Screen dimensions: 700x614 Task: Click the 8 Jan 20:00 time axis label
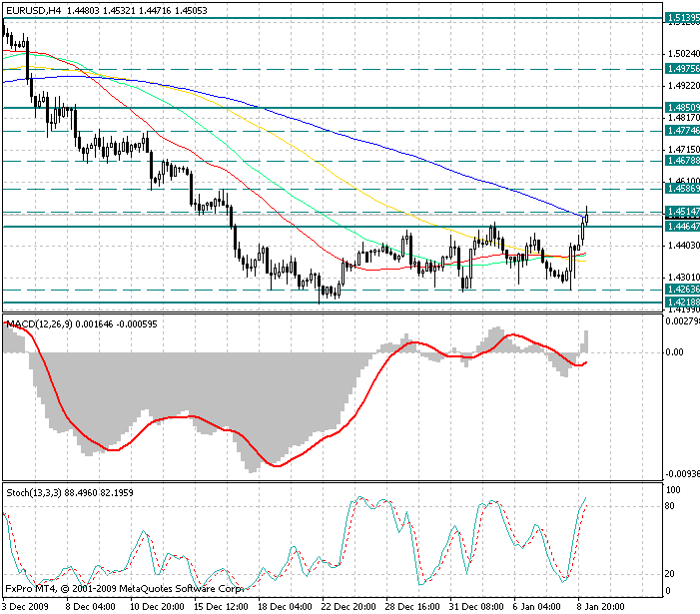click(x=601, y=606)
